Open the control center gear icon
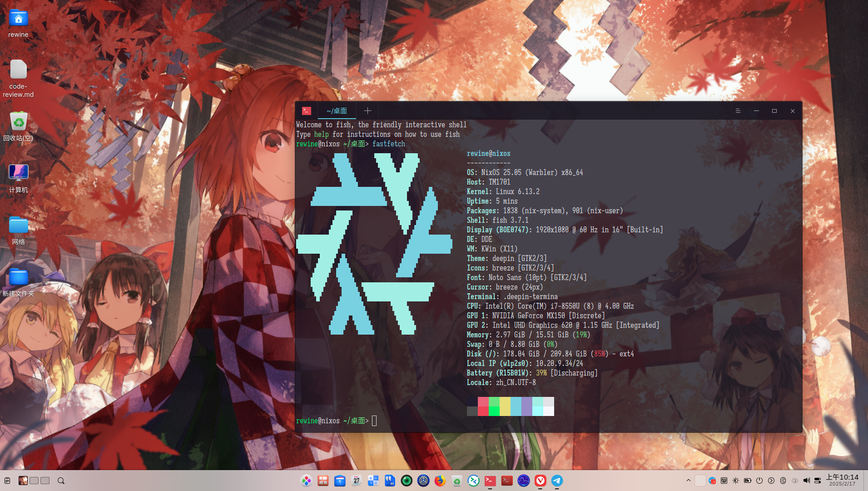This screenshot has height=491, width=868. [x=423, y=481]
